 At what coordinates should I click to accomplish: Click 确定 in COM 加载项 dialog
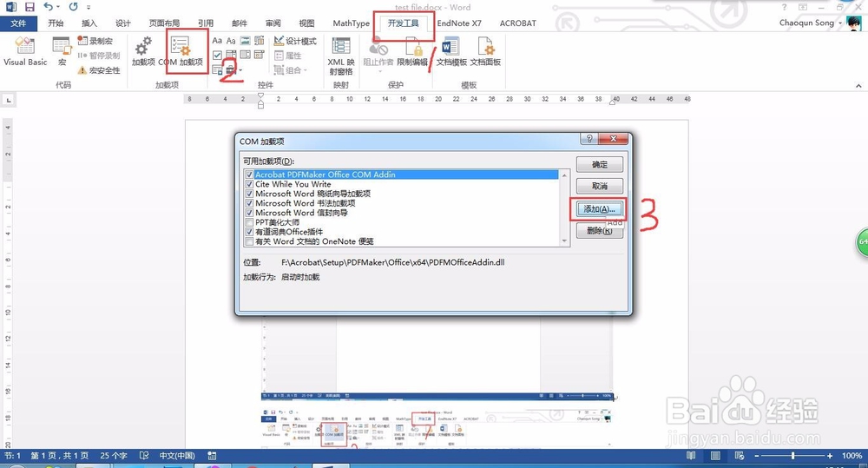pos(600,164)
